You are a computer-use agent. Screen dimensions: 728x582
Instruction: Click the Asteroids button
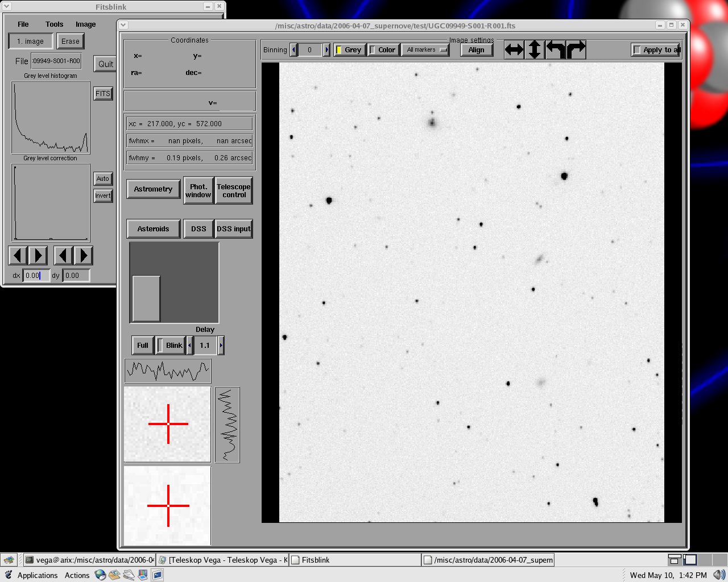(153, 228)
